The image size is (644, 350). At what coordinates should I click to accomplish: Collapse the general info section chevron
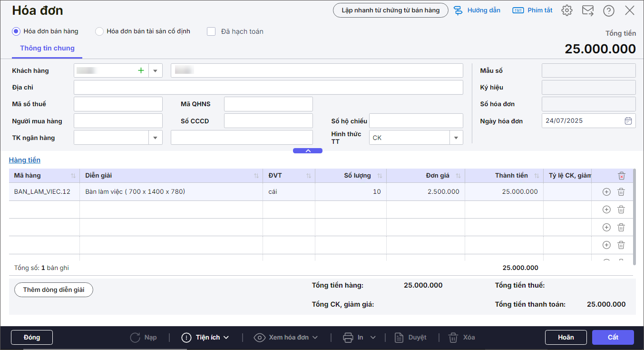(308, 151)
